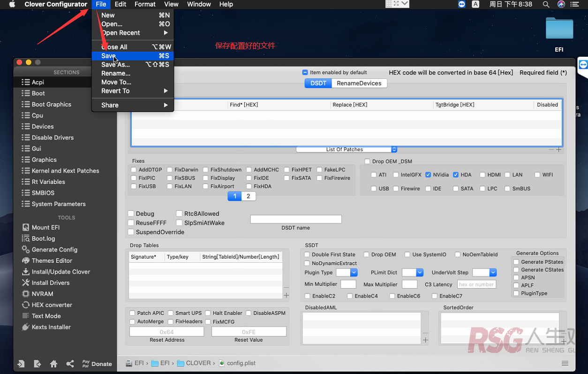This screenshot has height=374, width=588.
Task: Choose Save in the File menu
Action: (133, 56)
